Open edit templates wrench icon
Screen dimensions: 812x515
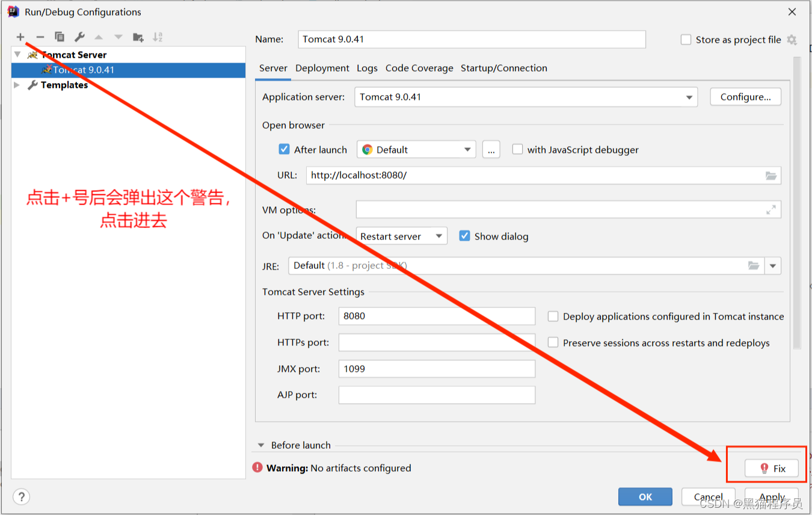79,37
